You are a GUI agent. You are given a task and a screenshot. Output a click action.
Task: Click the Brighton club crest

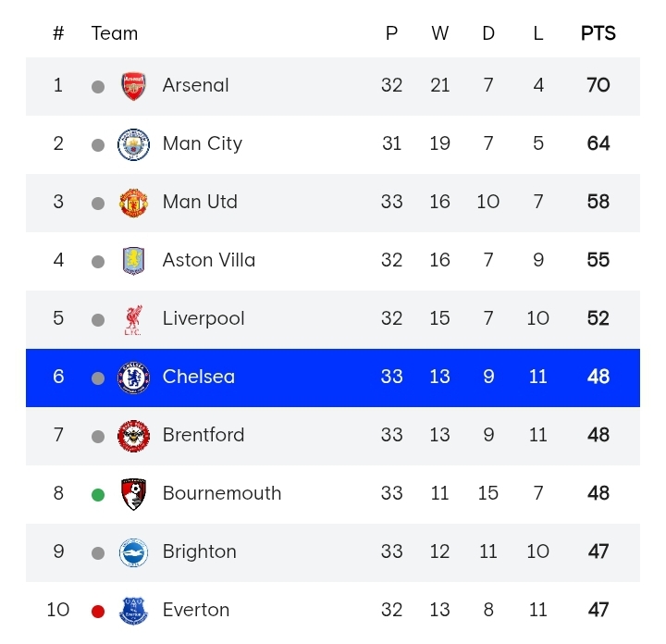133,552
